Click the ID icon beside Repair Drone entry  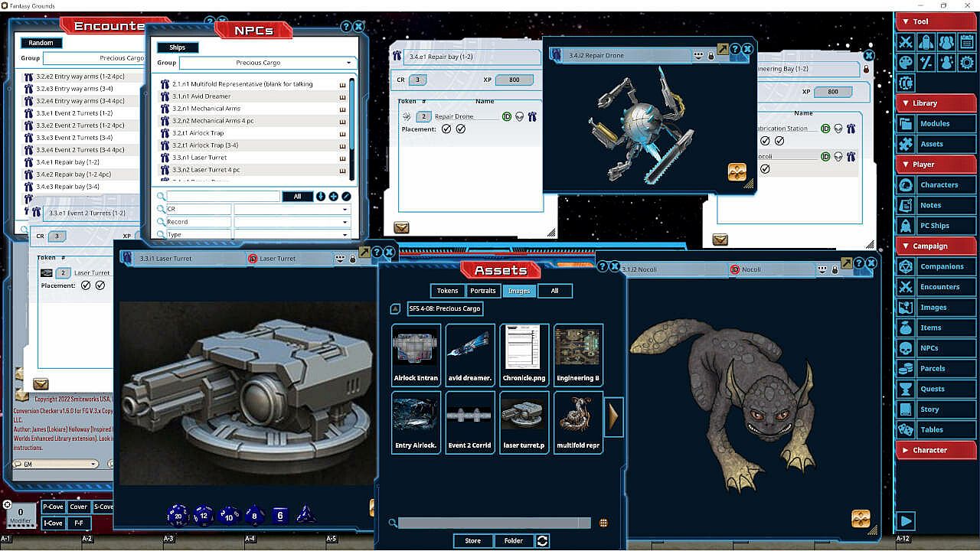(507, 116)
